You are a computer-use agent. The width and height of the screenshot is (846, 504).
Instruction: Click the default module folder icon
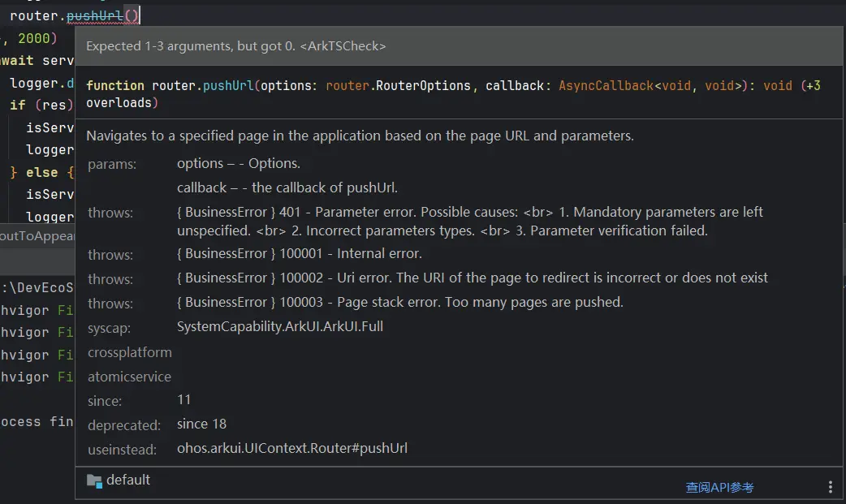tap(94, 480)
